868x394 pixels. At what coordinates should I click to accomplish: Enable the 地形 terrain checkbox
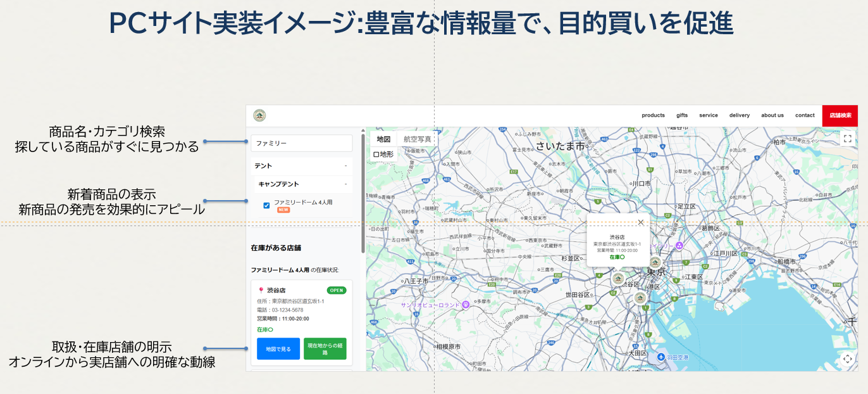376,154
